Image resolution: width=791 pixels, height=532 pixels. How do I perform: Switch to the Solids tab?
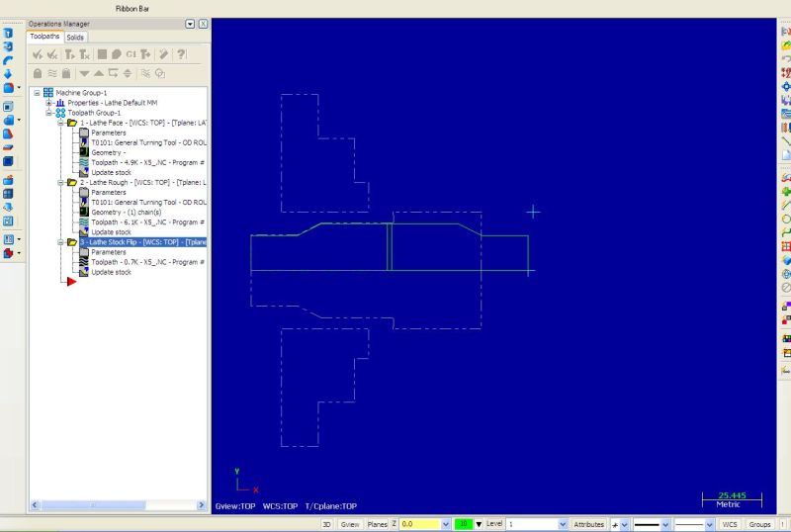[x=75, y=38]
